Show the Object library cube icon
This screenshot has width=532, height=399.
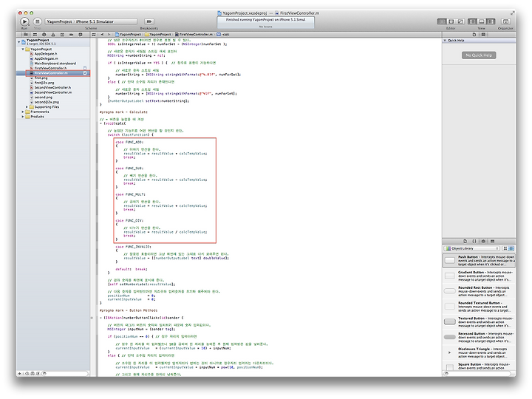coord(483,241)
